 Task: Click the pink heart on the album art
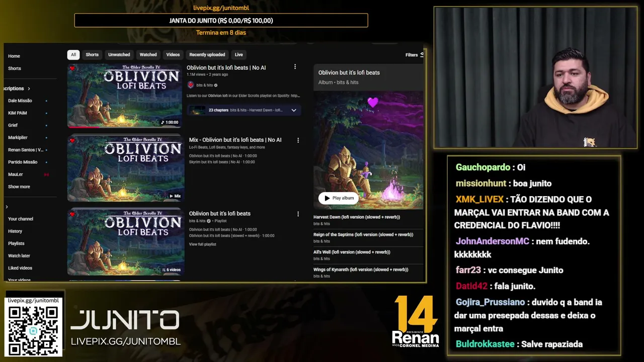[372, 103]
